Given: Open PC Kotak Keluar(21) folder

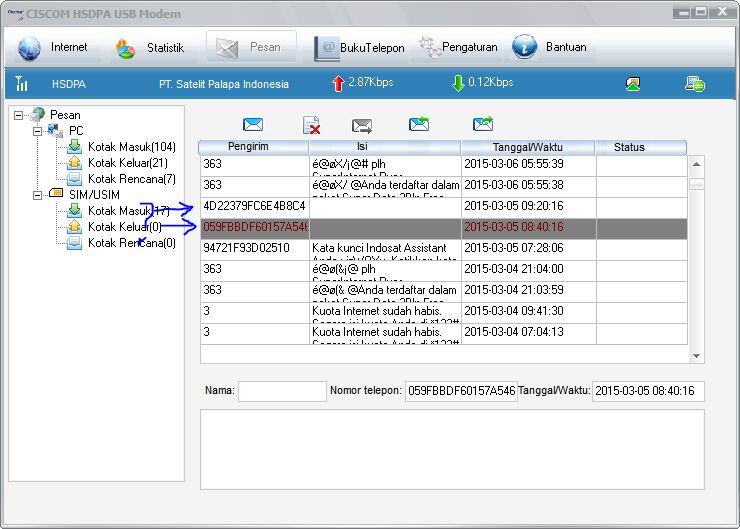Looking at the screenshot, I should pos(127,163).
